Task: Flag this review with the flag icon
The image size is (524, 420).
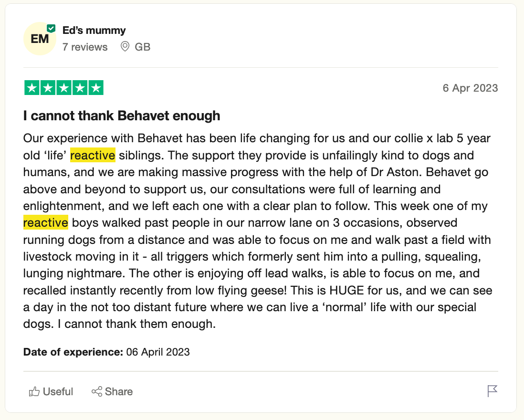Action: click(x=492, y=391)
